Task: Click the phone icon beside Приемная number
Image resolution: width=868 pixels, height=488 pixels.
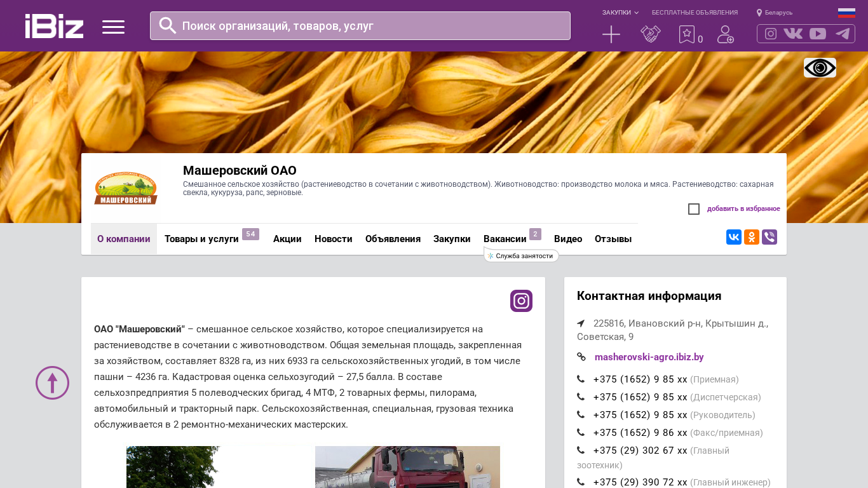Action: coord(581,379)
